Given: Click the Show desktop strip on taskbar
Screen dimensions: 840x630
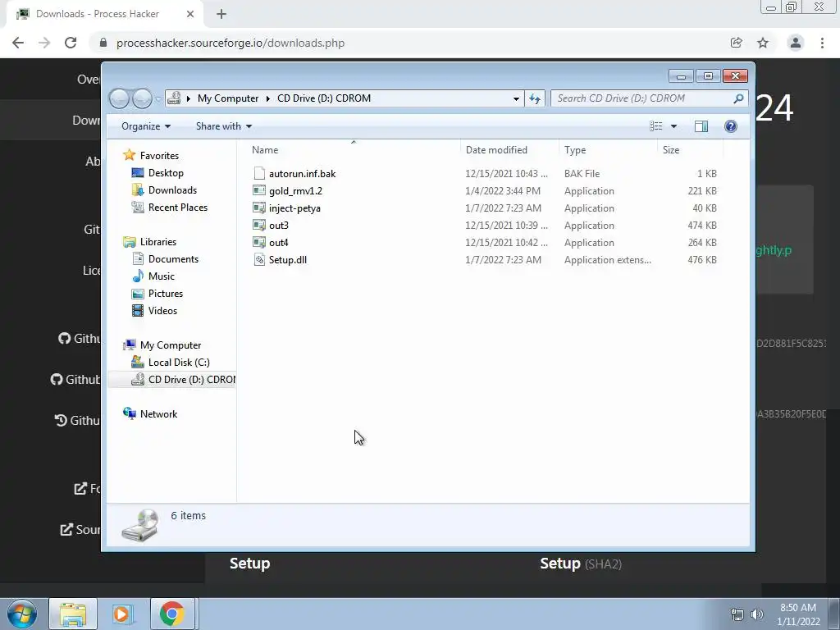Looking at the screenshot, I should point(834,614).
